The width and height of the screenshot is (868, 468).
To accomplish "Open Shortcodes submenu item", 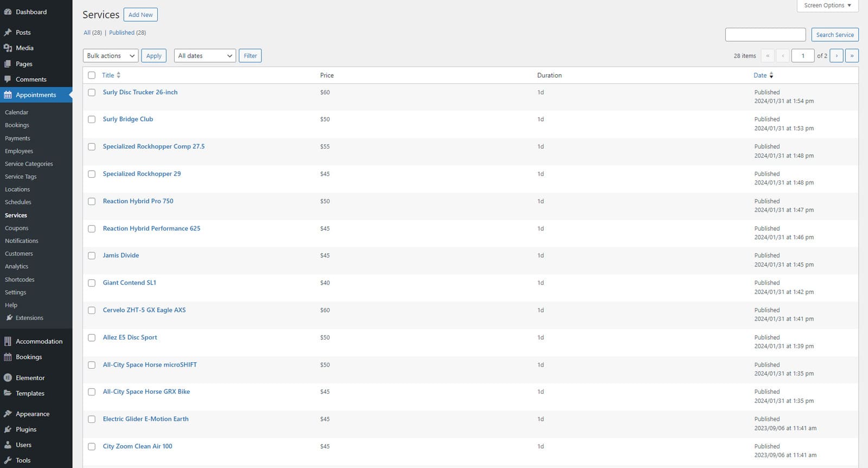I will point(20,280).
